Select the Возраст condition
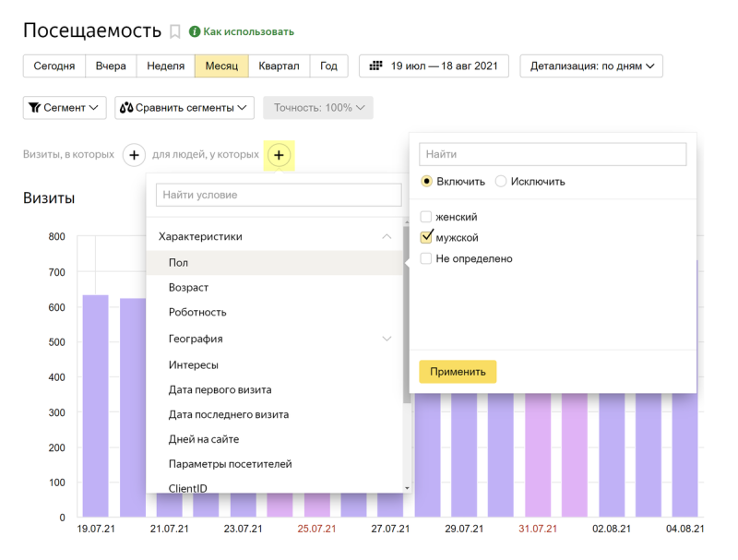 point(275,288)
